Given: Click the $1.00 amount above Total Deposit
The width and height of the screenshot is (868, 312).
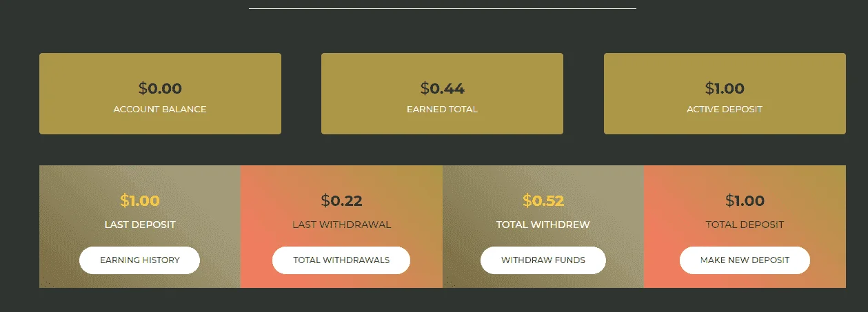Looking at the screenshot, I should [x=745, y=200].
